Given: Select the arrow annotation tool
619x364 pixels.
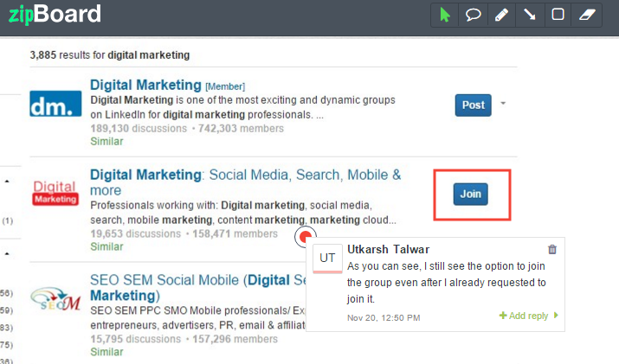Looking at the screenshot, I should (x=530, y=15).
